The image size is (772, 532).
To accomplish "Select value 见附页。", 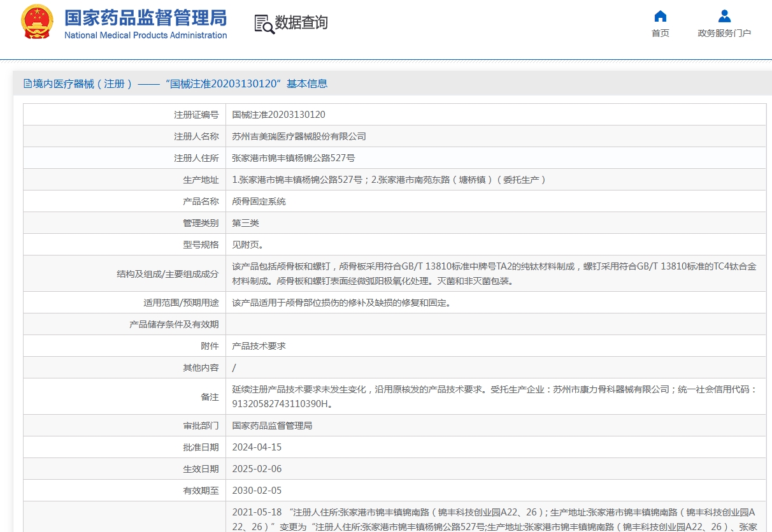I will (248, 245).
